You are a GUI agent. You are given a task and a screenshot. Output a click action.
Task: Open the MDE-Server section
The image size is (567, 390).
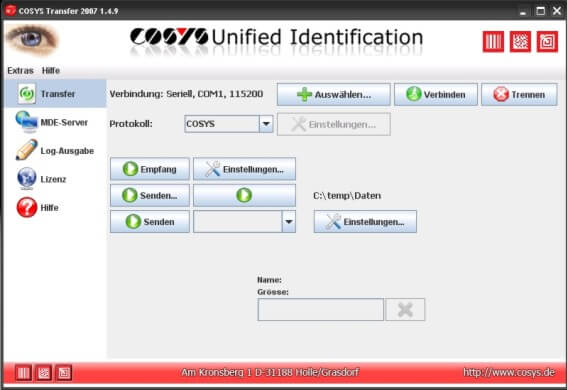coord(55,122)
